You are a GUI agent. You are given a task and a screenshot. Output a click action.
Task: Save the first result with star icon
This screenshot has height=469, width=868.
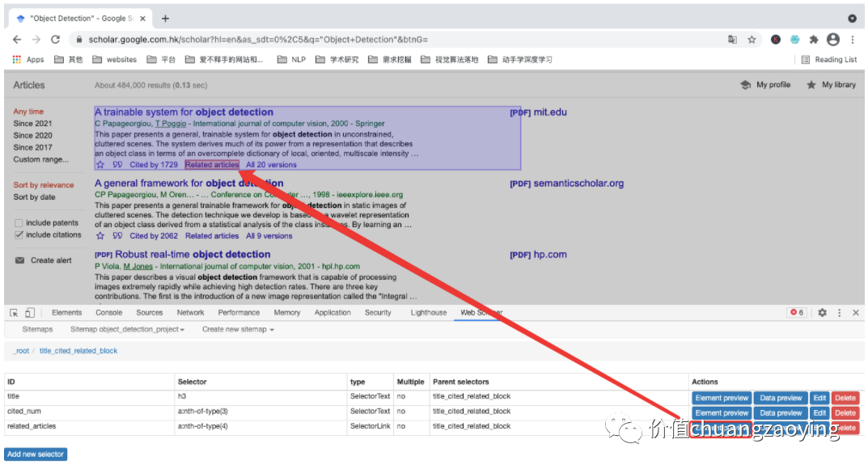(100, 165)
